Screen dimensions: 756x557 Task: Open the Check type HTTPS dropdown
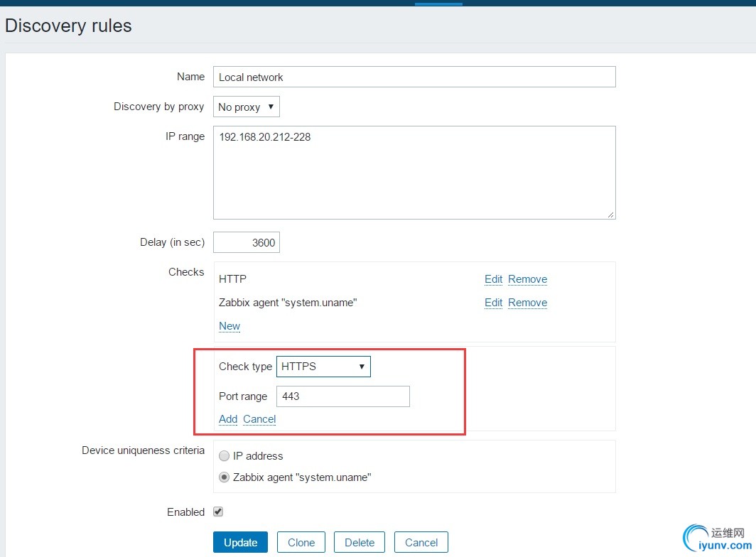pos(323,367)
